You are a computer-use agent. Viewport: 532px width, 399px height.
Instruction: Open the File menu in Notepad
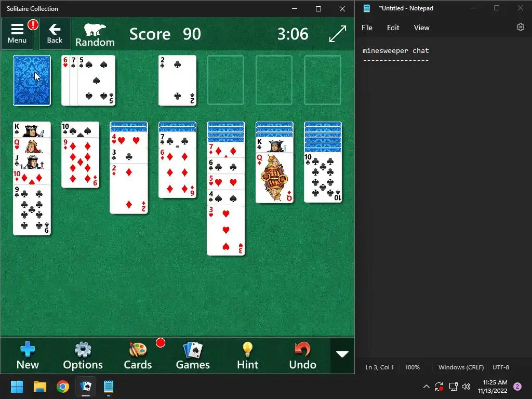(367, 28)
